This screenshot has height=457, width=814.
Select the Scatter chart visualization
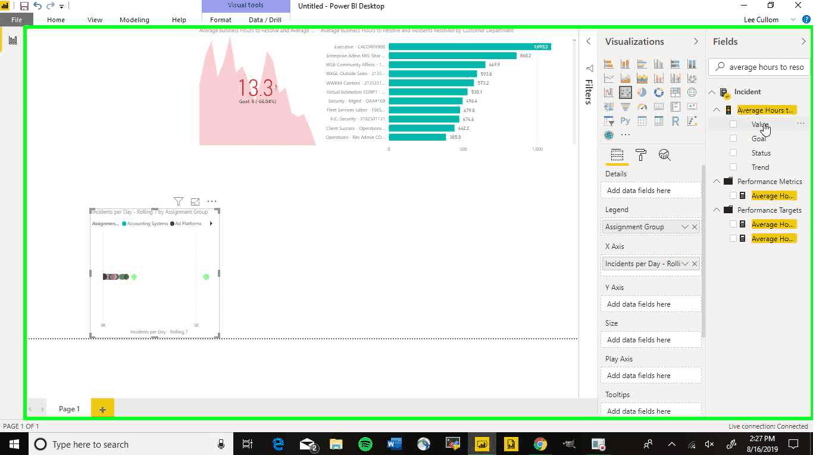pyautogui.click(x=625, y=92)
